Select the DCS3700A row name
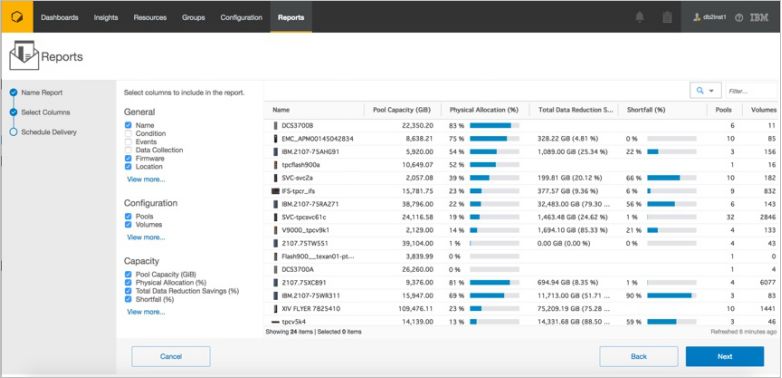Viewport: 782px width, 378px height. tap(297, 269)
